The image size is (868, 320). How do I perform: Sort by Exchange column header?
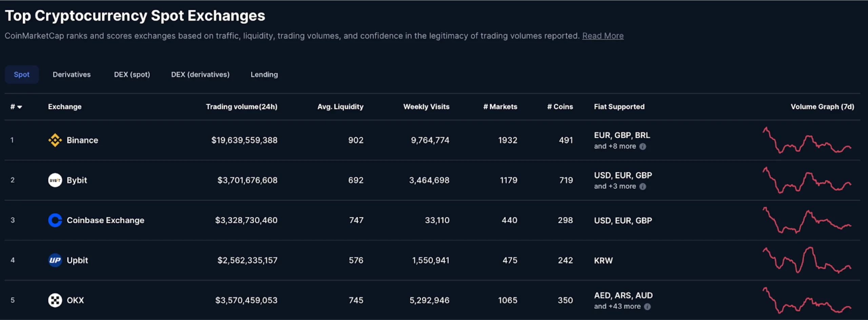(65, 107)
